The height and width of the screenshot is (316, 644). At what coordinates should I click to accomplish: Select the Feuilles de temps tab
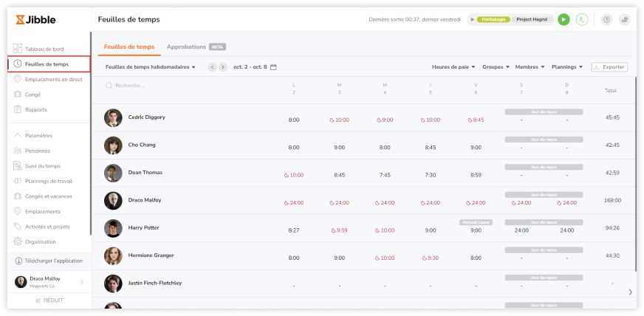129,47
